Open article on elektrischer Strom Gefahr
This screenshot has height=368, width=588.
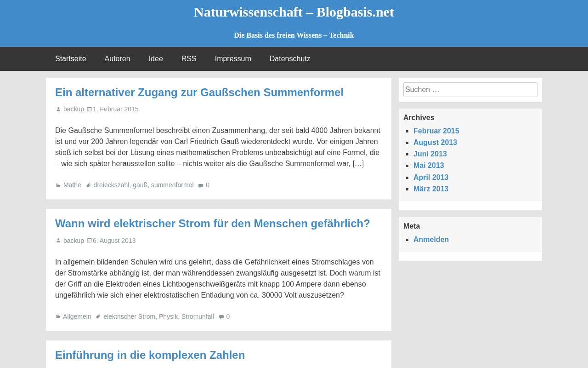click(x=213, y=224)
